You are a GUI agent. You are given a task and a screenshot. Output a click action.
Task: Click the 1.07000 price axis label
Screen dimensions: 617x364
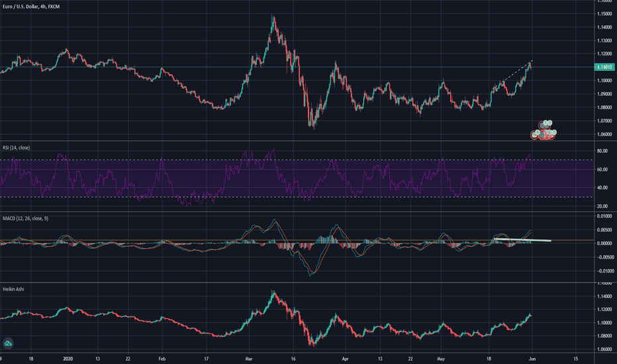pyautogui.click(x=604, y=121)
